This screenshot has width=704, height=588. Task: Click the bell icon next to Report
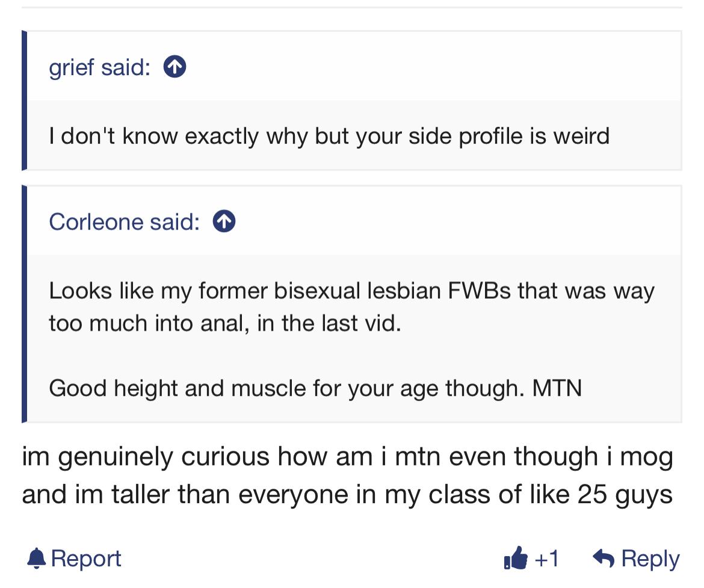tap(36, 559)
